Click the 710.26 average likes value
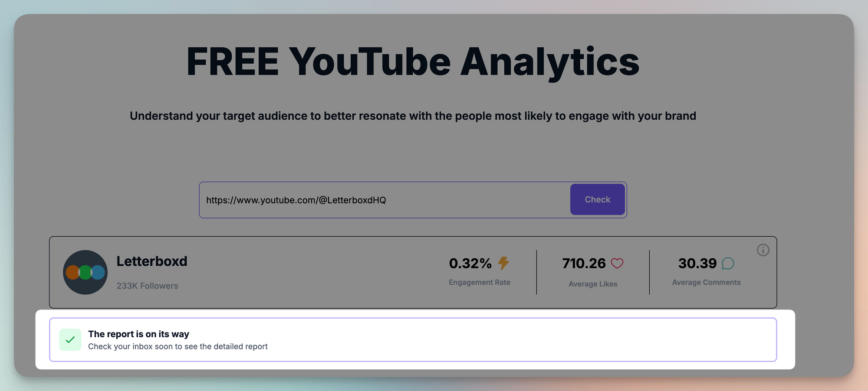This screenshot has height=391, width=868. 584,263
